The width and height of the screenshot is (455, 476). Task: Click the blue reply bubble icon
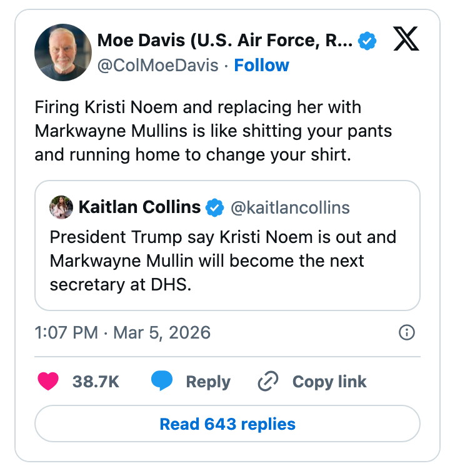pyautogui.click(x=162, y=382)
